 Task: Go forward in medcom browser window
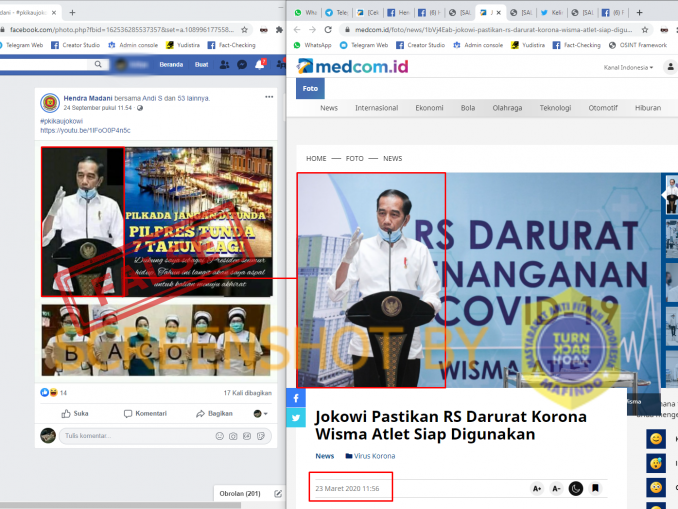(312, 29)
